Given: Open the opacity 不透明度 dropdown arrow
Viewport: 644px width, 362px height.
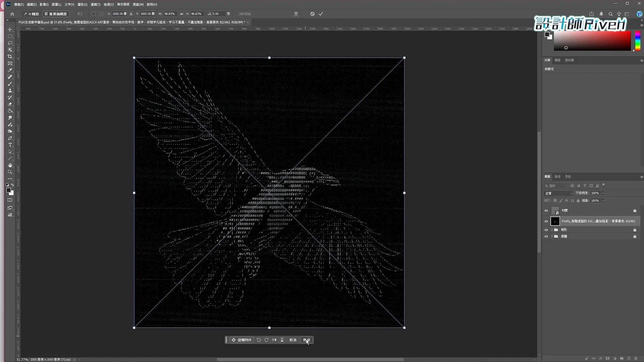Looking at the screenshot, I should pos(603,193).
